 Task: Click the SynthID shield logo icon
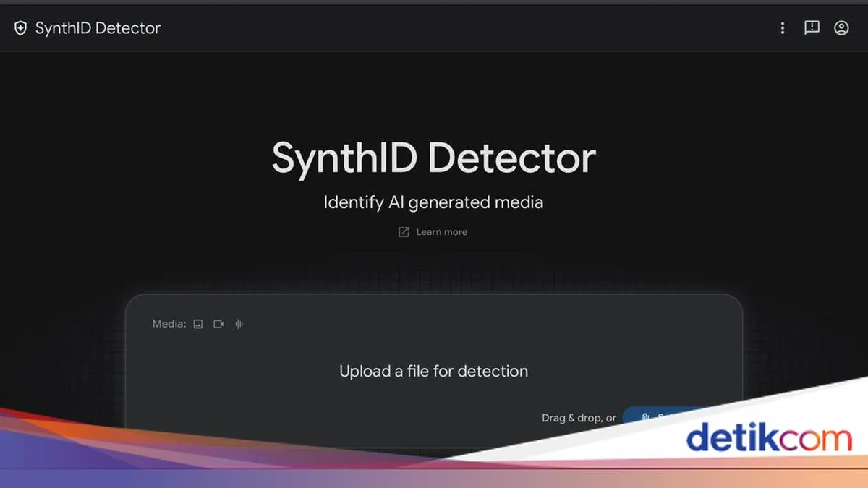[21, 28]
